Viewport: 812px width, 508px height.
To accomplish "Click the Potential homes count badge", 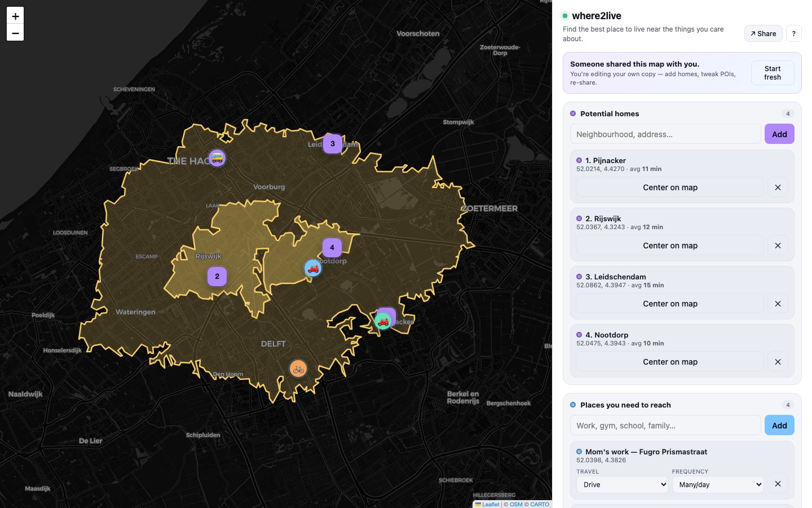I will [x=788, y=113].
